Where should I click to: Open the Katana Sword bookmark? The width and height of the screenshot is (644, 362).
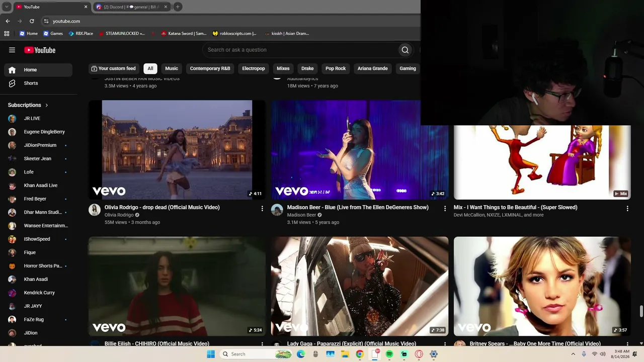(184, 34)
